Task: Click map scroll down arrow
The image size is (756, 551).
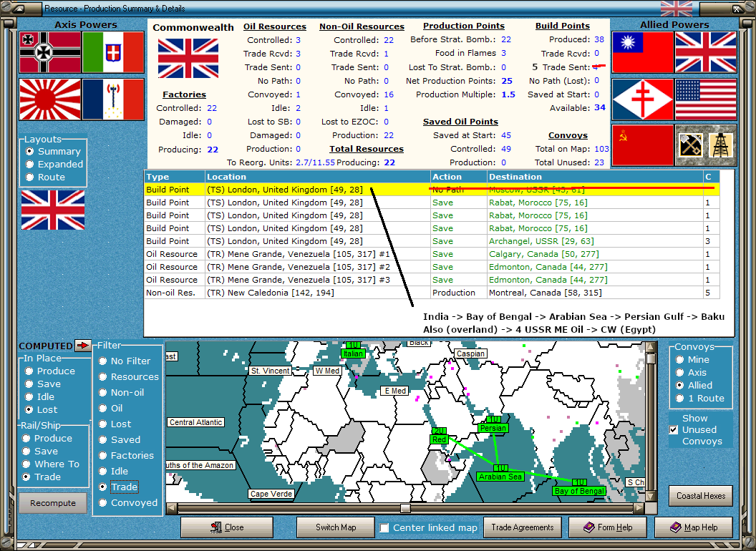Action: (651, 496)
